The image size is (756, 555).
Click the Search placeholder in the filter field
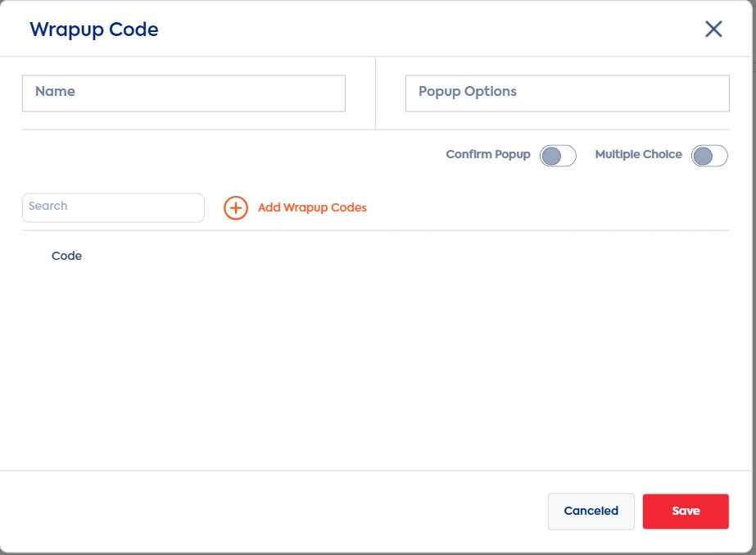pyautogui.click(x=48, y=206)
